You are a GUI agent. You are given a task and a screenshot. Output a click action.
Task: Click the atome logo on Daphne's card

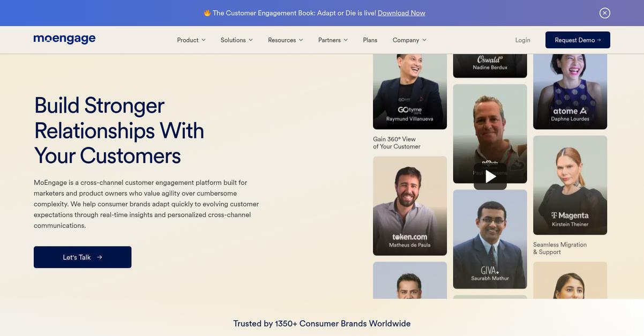[x=570, y=111]
